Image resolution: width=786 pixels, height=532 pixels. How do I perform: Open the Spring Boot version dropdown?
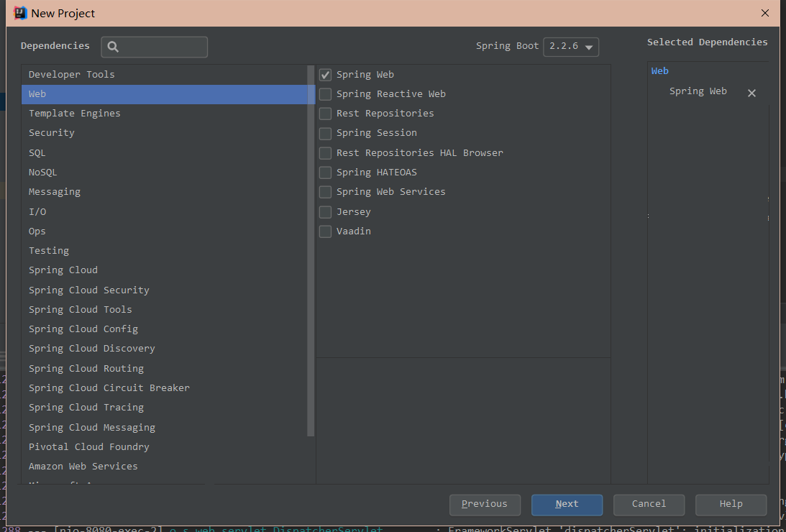(571, 47)
